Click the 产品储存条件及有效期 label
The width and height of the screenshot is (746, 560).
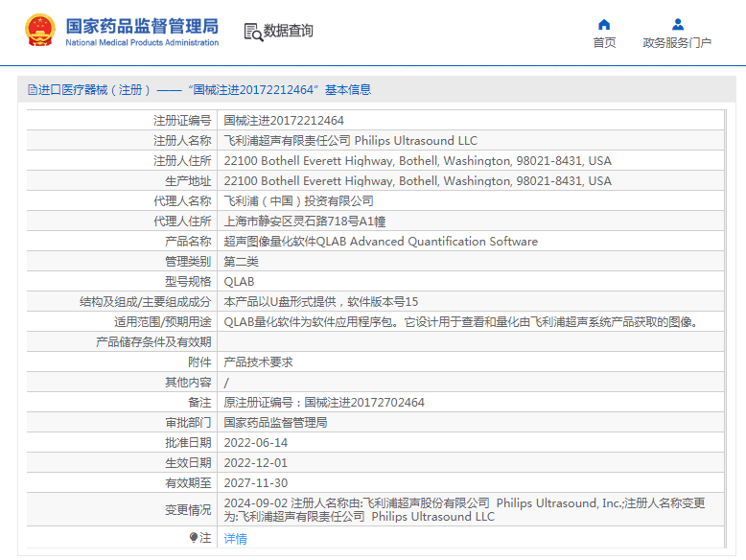point(153,342)
